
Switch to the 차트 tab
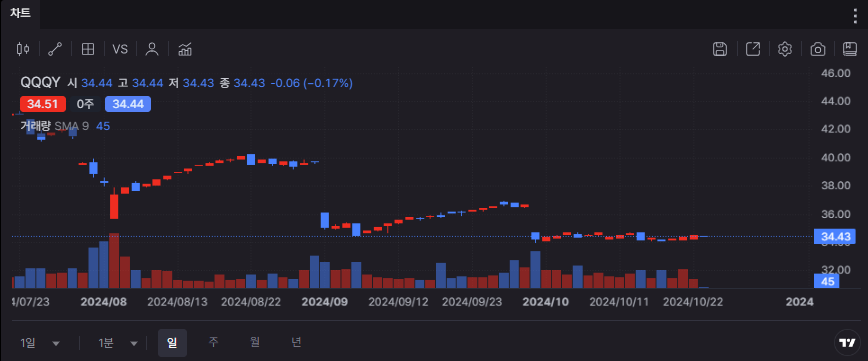(20, 14)
